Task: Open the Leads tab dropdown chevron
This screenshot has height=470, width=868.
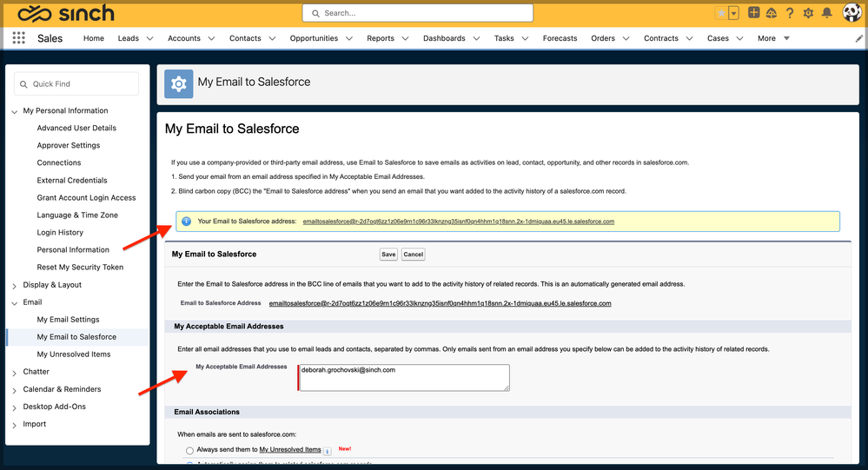Action: coord(149,39)
